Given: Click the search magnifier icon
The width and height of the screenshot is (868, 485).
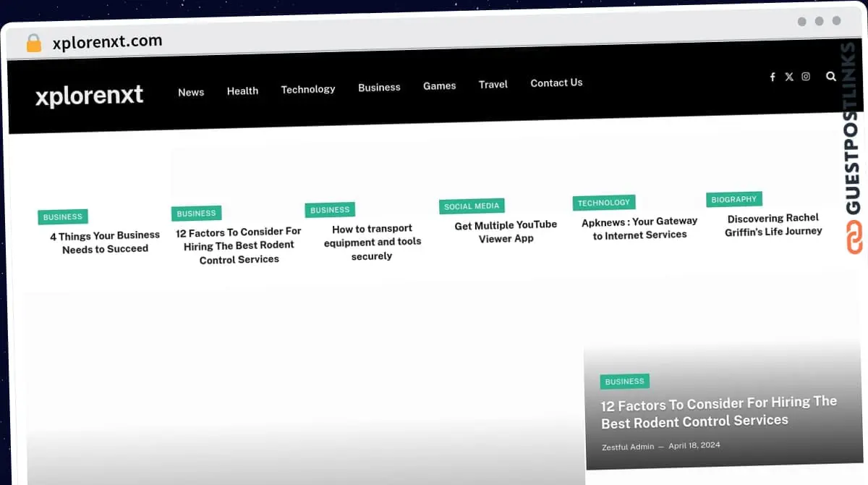Looking at the screenshot, I should coord(831,76).
